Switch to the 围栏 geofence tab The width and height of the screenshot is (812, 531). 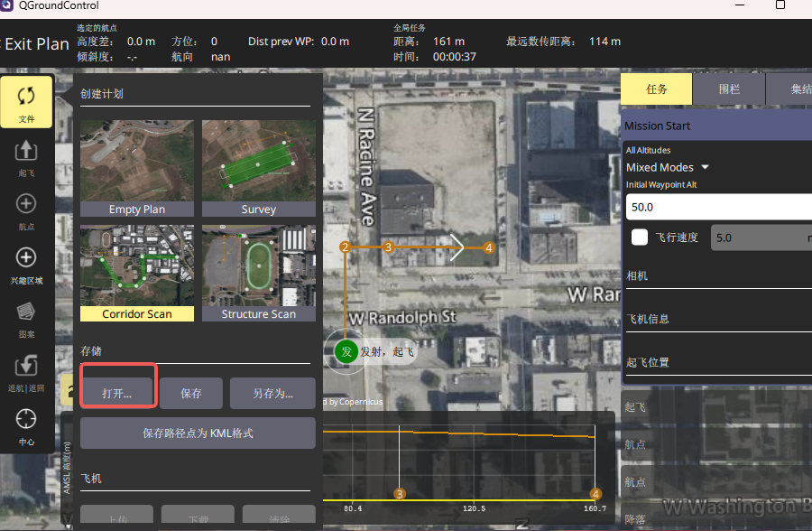click(x=729, y=88)
